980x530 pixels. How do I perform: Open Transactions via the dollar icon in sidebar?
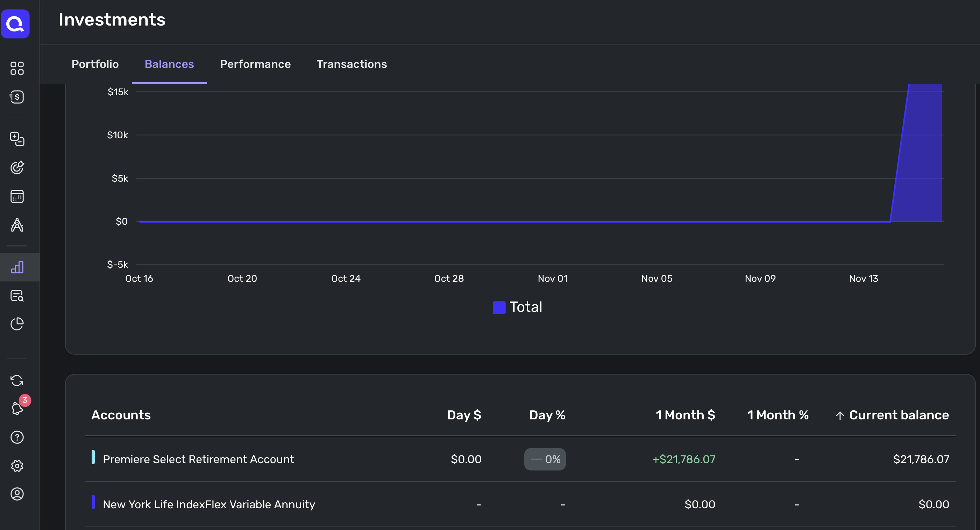tap(17, 97)
